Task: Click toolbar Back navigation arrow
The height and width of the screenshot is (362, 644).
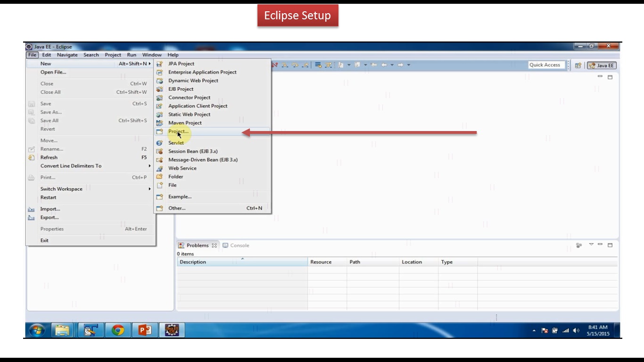Action: (384, 65)
